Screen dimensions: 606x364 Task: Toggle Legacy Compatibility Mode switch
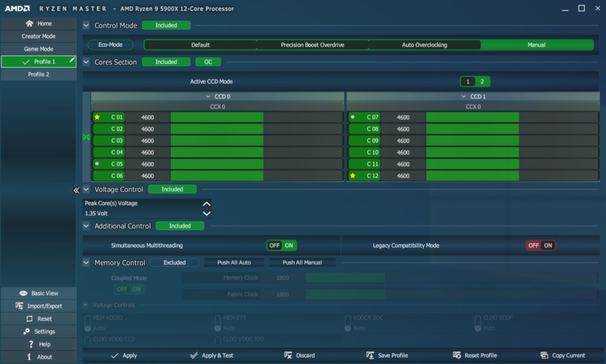point(541,245)
